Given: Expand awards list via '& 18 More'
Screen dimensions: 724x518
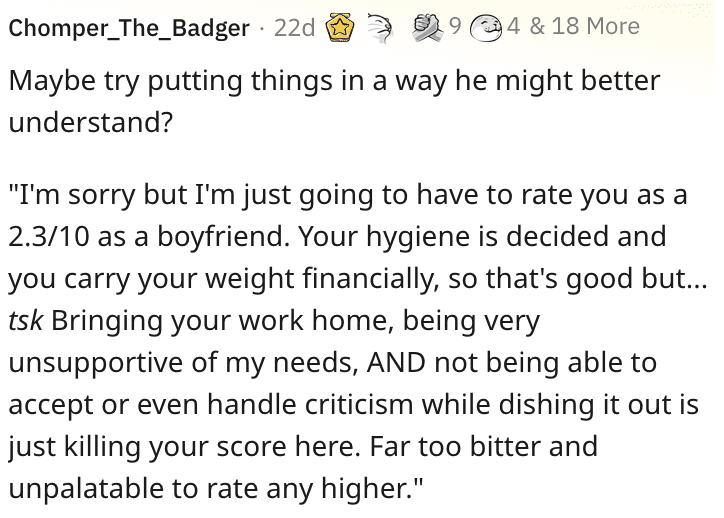Looking at the screenshot, I should click(x=585, y=26).
